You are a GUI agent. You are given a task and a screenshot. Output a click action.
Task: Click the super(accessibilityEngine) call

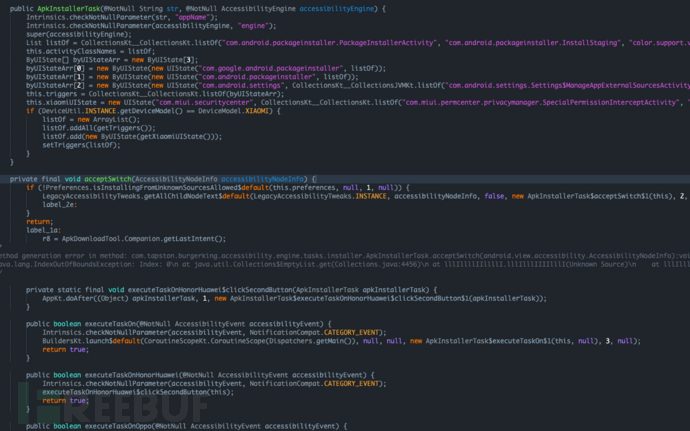pos(79,34)
